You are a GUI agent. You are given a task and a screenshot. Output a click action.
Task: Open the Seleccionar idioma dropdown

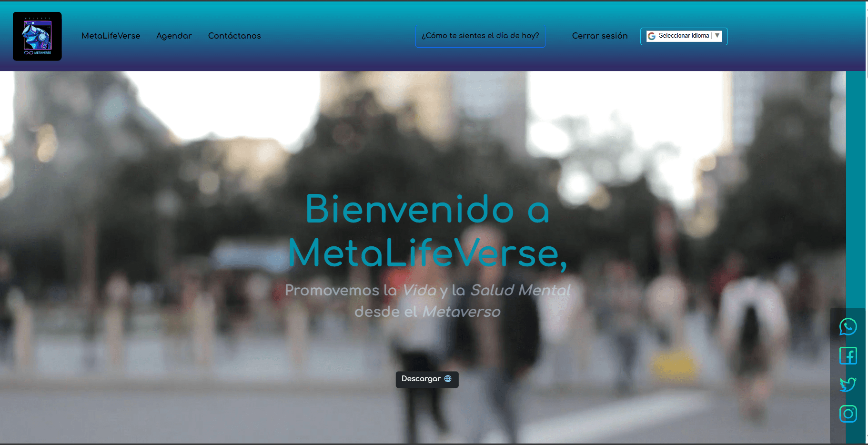(684, 36)
